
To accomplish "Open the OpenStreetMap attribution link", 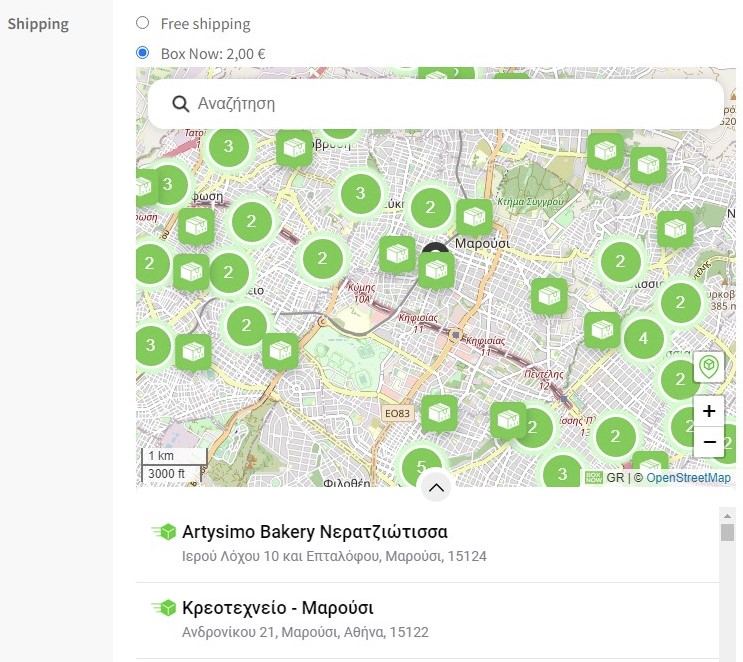I will (x=688, y=478).
